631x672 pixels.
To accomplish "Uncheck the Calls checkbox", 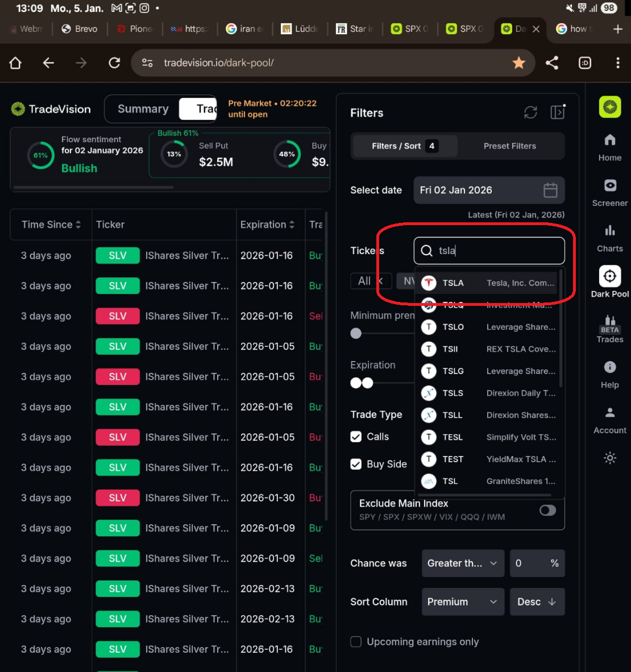I will click(x=356, y=437).
